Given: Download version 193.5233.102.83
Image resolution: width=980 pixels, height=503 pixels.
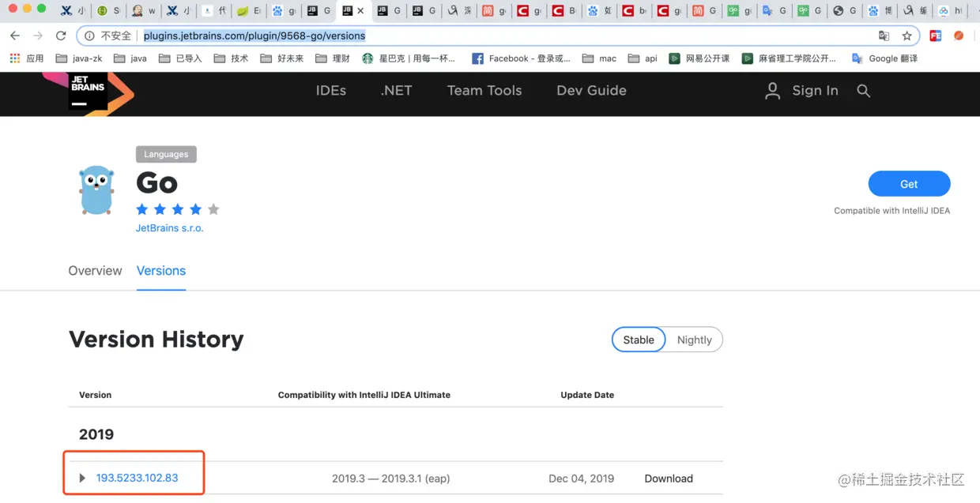Looking at the screenshot, I should tap(669, 479).
